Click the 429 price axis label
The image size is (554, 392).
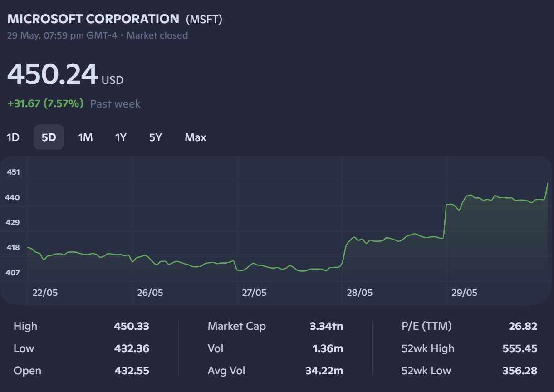tap(13, 222)
